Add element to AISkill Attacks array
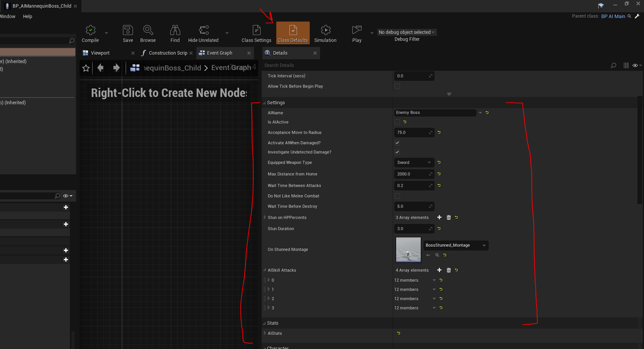Image resolution: width=644 pixels, height=349 pixels. 439,270
